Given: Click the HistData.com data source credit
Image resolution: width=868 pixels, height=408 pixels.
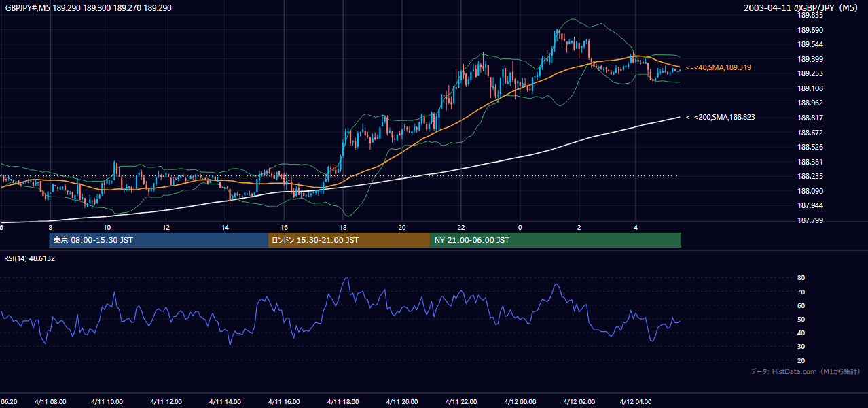Looking at the screenshot, I should pos(806,372).
